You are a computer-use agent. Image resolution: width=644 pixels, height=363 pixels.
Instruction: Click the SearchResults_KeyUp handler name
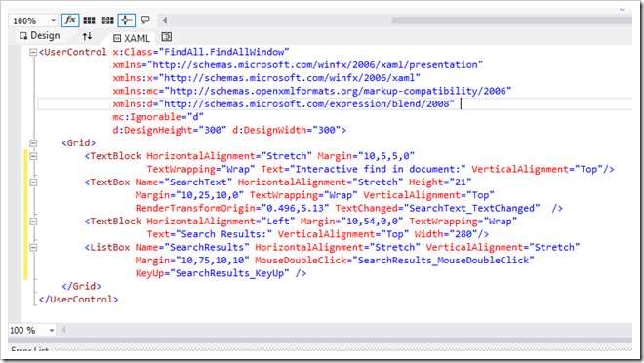click(x=229, y=273)
